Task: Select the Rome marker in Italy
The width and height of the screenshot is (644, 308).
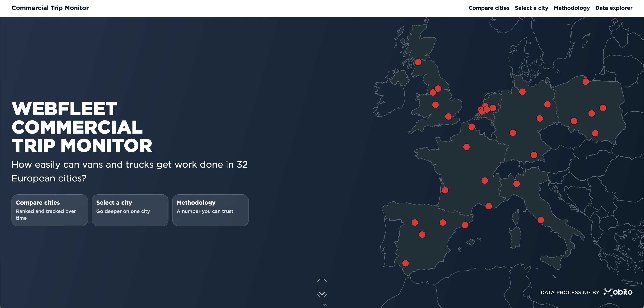Action: click(x=540, y=220)
